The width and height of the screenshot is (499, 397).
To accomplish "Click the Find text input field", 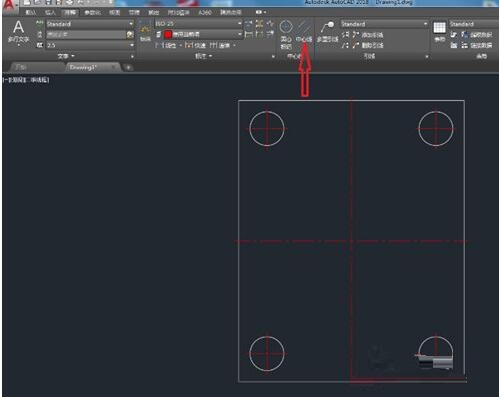I will coord(86,34).
